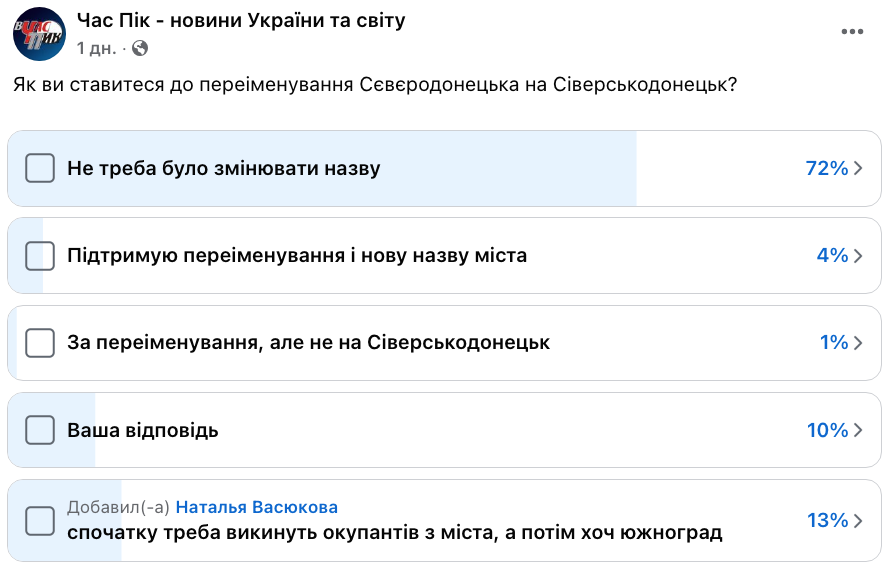Click the public globe privacy icon

[140, 47]
